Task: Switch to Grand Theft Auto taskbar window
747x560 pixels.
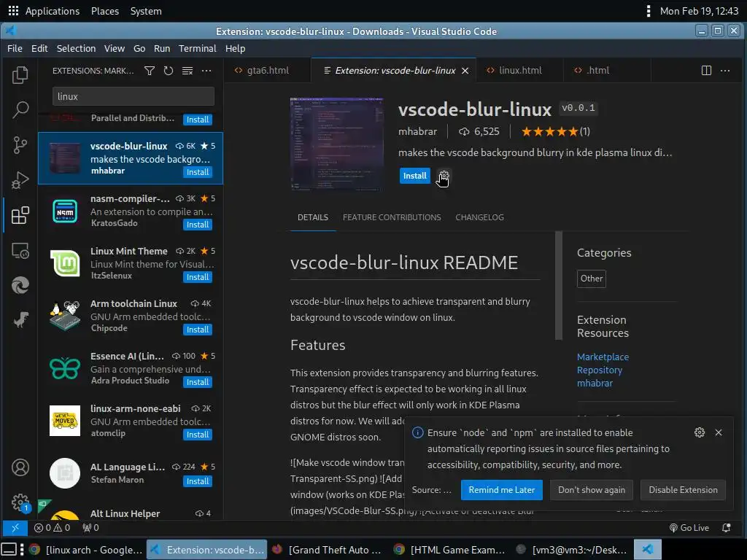Action: point(328,550)
